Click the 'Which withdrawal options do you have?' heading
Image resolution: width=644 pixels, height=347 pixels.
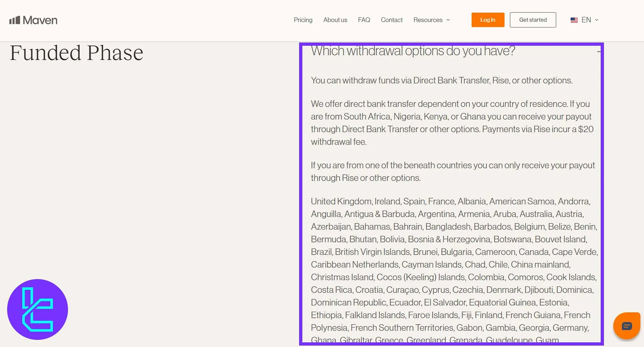click(413, 51)
